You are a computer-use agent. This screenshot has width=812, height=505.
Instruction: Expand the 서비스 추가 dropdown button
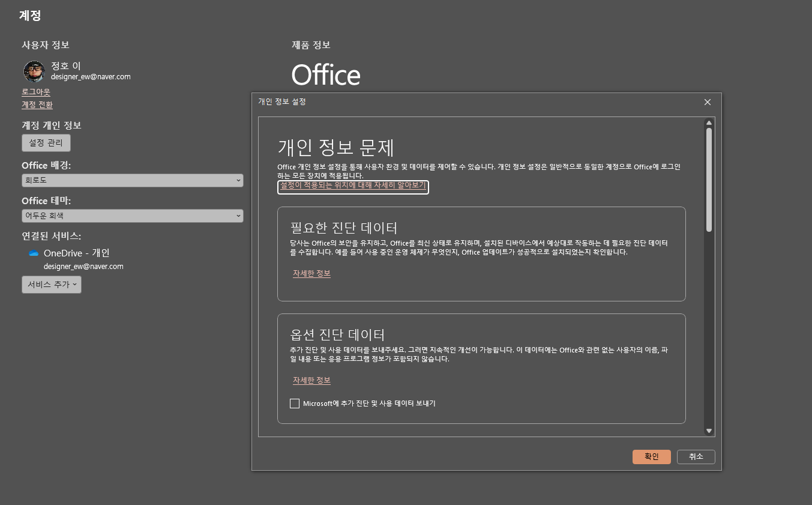click(52, 285)
